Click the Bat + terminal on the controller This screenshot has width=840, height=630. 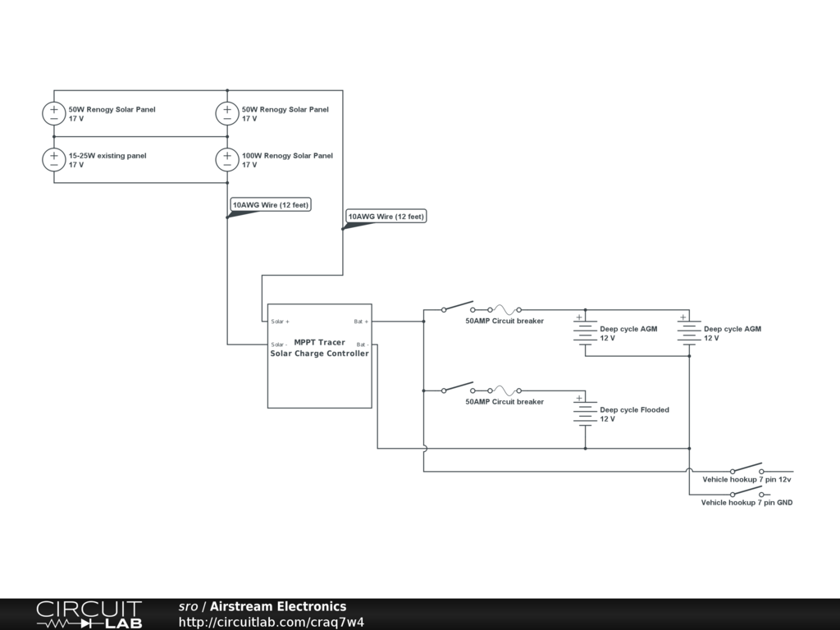361,322
